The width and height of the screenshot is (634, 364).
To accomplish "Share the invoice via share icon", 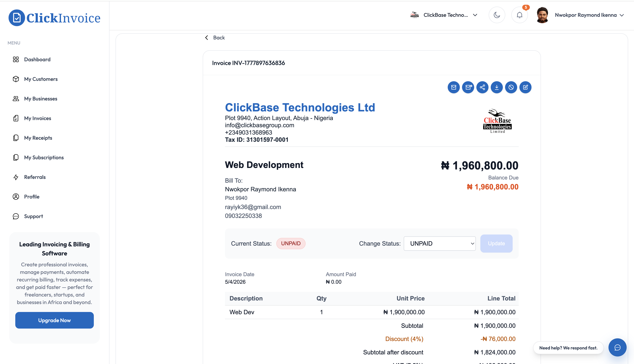I will click(x=482, y=87).
